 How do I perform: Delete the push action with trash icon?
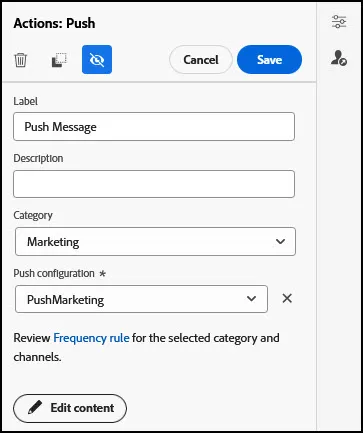pyautogui.click(x=20, y=60)
